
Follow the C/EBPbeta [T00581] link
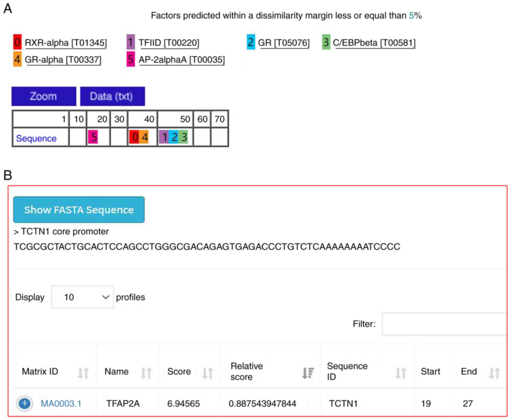click(x=374, y=43)
